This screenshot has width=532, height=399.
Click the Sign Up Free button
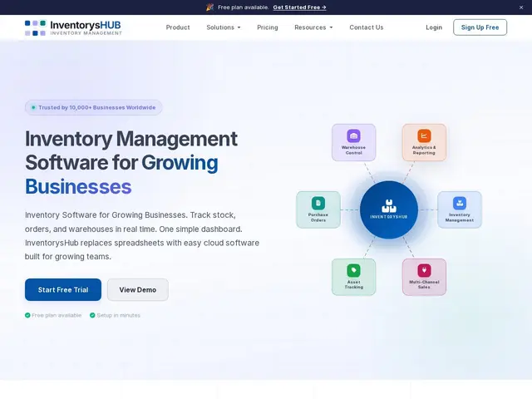(480, 27)
